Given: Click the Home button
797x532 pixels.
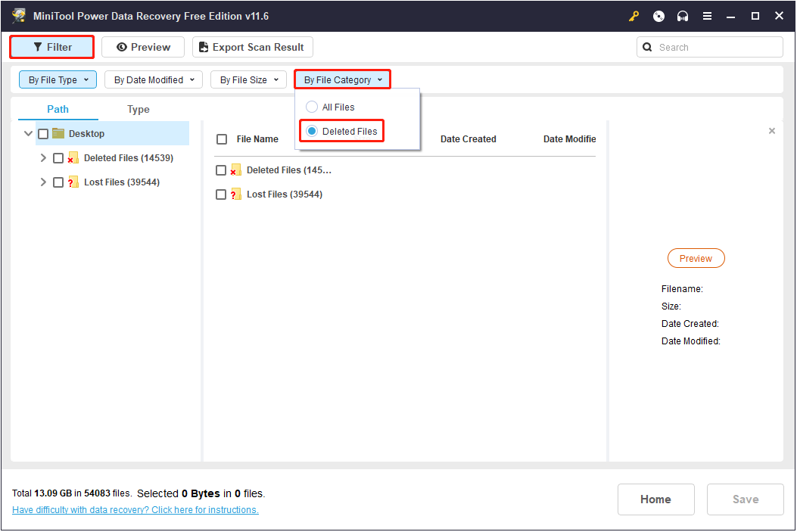Looking at the screenshot, I should (x=655, y=499).
